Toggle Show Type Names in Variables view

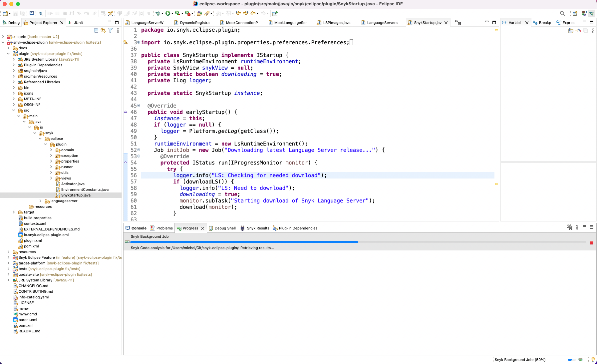point(571,30)
